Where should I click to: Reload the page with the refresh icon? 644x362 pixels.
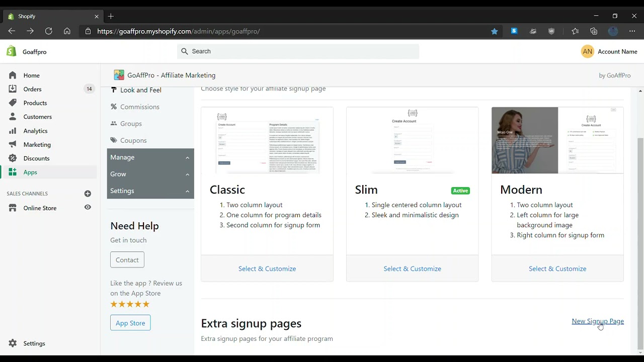click(48, 31)
